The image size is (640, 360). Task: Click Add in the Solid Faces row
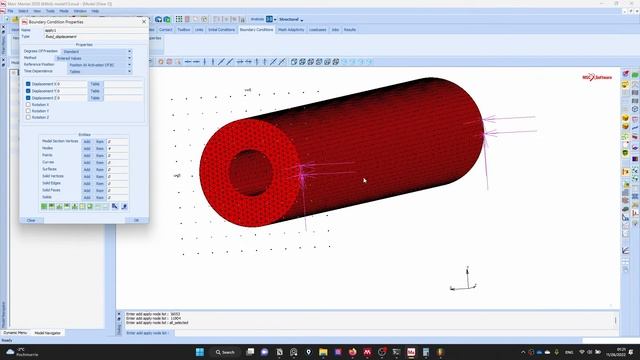tap(87, 190)
